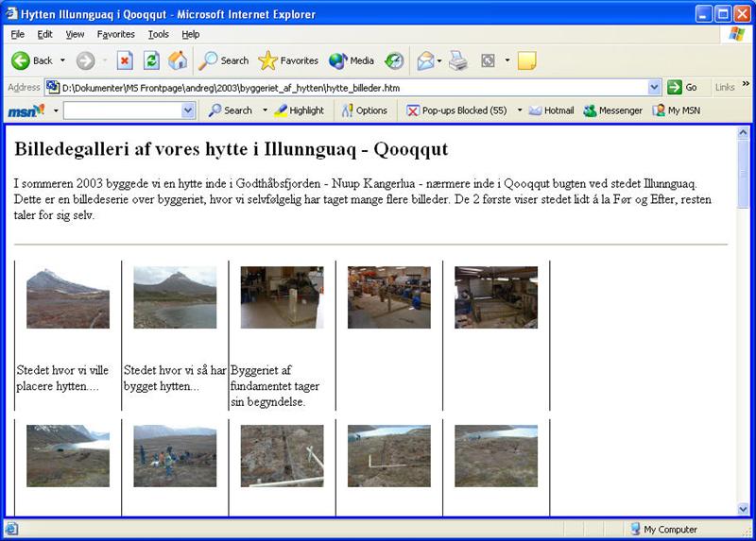Expand the MSN search box dropdown
756x541 pixels.
[x=188, y=110]
